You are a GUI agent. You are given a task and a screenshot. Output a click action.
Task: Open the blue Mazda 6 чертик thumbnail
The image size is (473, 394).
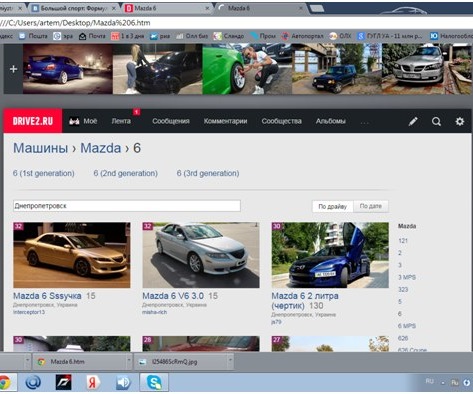pos(330,255)
